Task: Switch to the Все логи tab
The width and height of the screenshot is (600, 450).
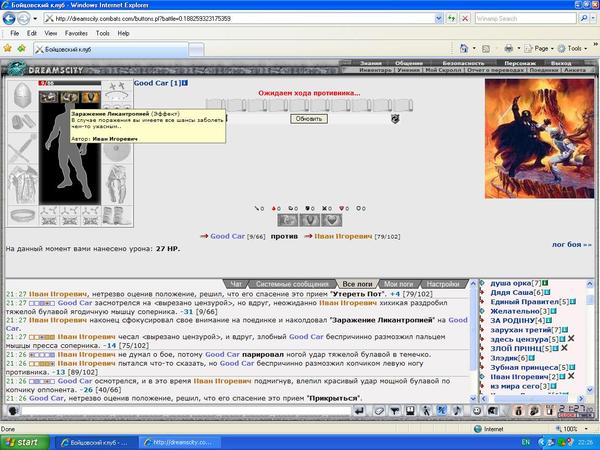Action: (357, 284)
